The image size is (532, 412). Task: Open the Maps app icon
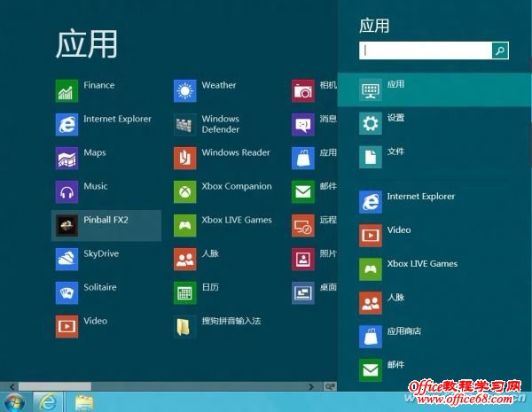click(66, 158)
